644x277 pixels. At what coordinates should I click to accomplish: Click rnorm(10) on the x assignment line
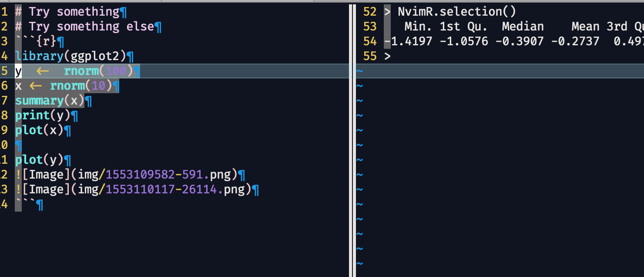81,85
